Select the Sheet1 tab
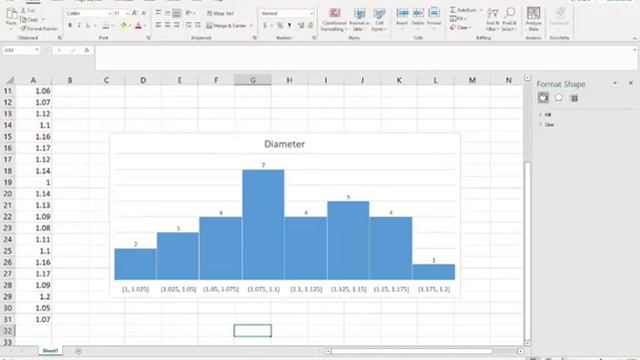 click(x=50, y=351)
